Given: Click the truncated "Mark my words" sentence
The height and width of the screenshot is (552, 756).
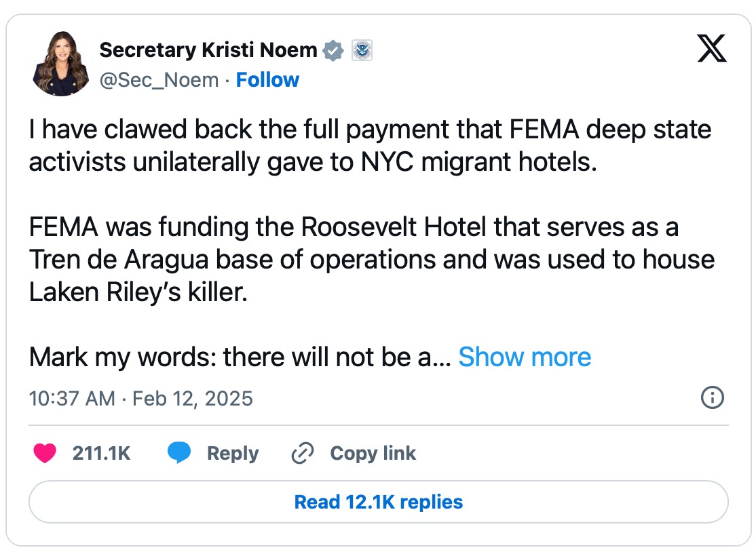Looking at the screenshot, I should (x=240, y=357).
